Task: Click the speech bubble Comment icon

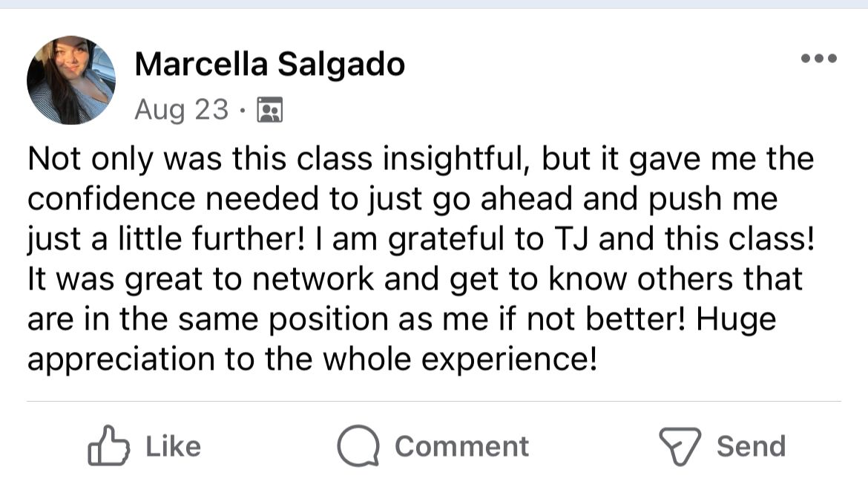Action: (x=358, y=445)
